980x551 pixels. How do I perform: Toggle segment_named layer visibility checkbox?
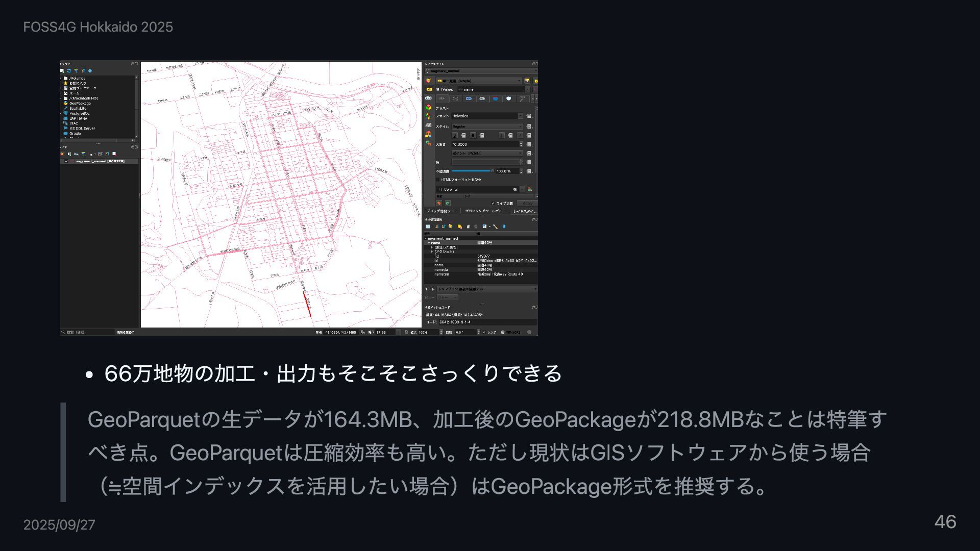pos(66,161)
